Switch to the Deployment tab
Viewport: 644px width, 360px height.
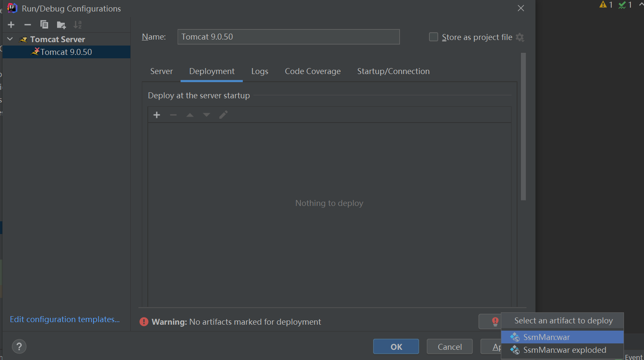[212, 71]
